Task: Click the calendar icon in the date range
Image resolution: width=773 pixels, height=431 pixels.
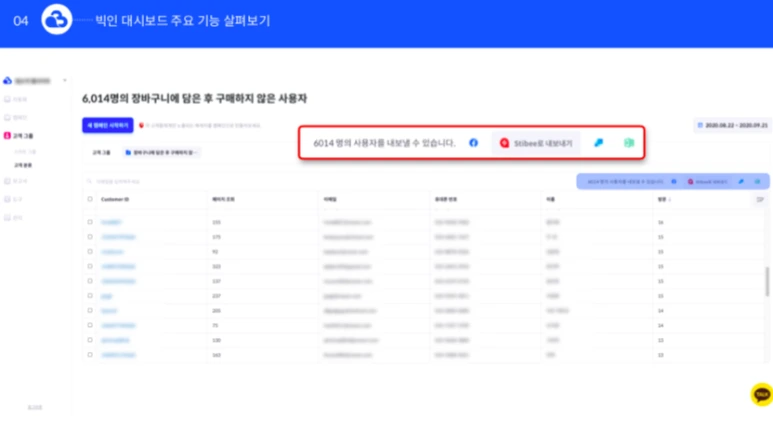Action: click(700, 125)
